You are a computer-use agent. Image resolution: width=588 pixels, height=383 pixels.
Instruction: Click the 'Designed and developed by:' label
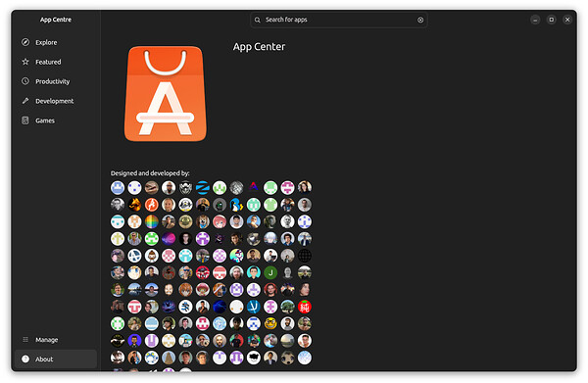coord(150,173)
